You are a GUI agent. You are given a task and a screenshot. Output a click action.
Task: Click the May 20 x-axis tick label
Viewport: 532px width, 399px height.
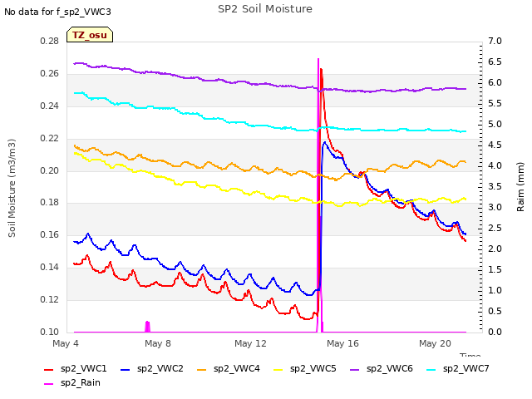point(435,343)
